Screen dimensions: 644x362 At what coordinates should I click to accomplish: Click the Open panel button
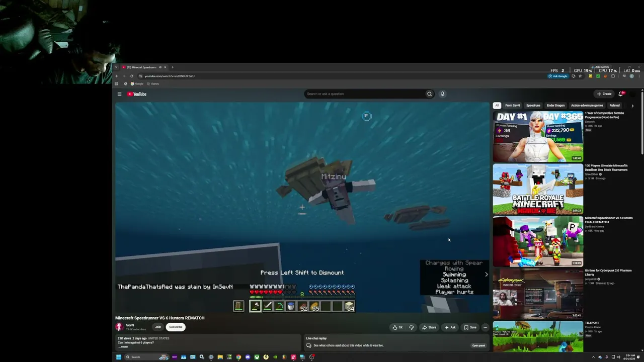[478, 345]
